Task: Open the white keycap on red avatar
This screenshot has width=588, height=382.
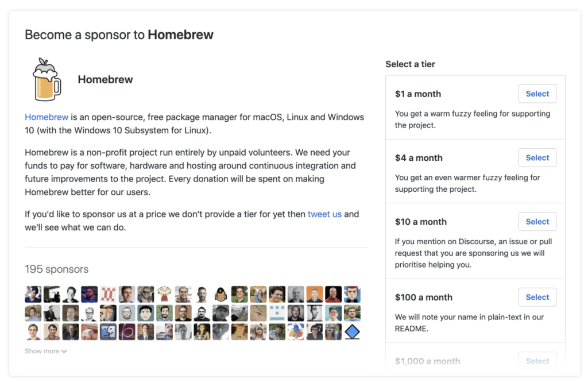Action: [89, 331]
